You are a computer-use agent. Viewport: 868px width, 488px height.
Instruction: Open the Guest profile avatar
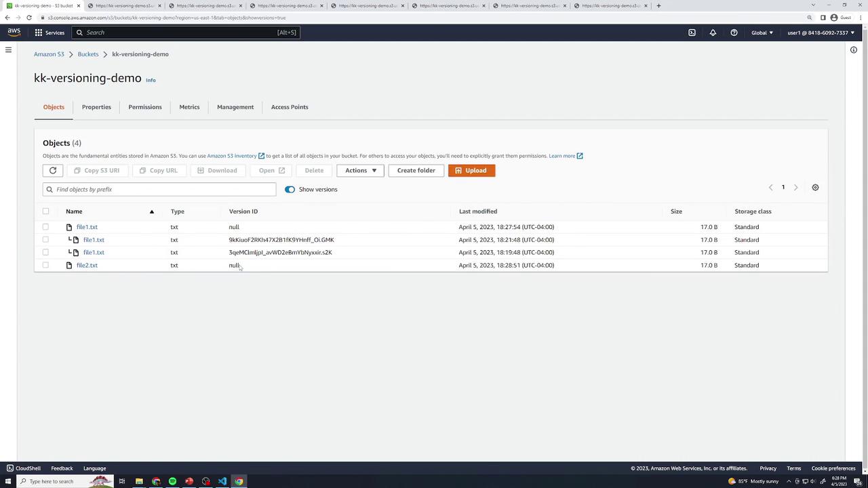[x=834, y=18]
